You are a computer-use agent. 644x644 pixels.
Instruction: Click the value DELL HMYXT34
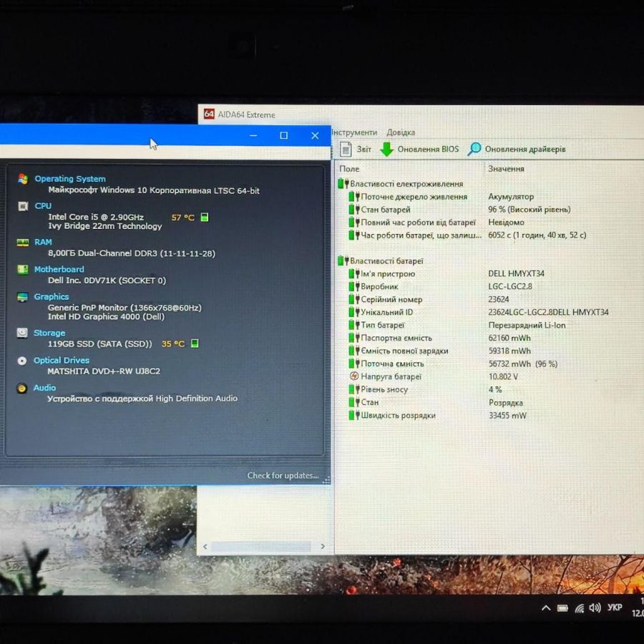pos(516,273)
